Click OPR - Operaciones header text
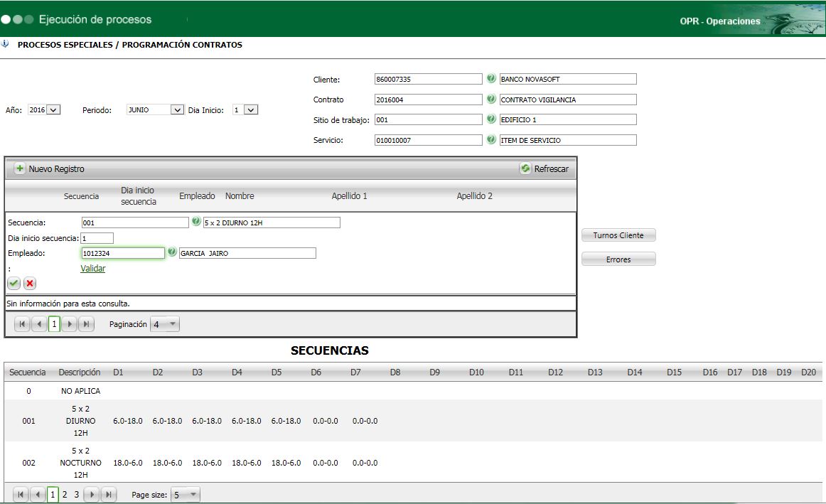826x504 pixels. coord(719,21)
